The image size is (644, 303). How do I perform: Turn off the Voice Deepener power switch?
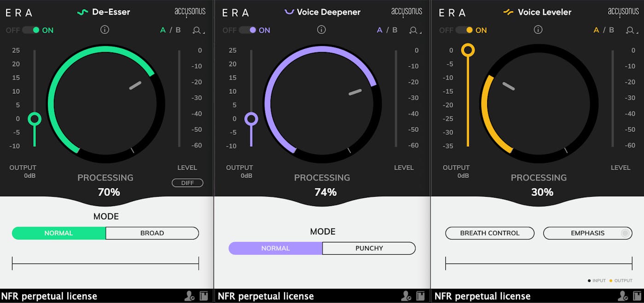[x=247, y=30]
